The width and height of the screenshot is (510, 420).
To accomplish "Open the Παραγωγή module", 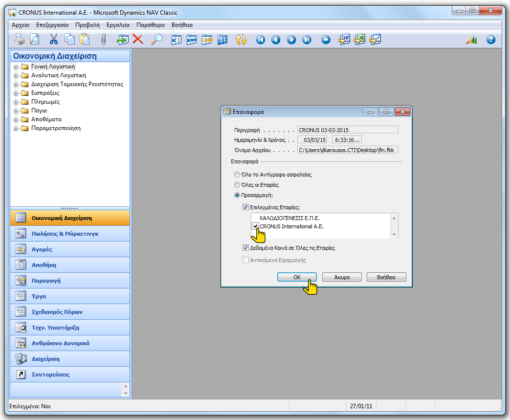I will click(x=70, y=281).
